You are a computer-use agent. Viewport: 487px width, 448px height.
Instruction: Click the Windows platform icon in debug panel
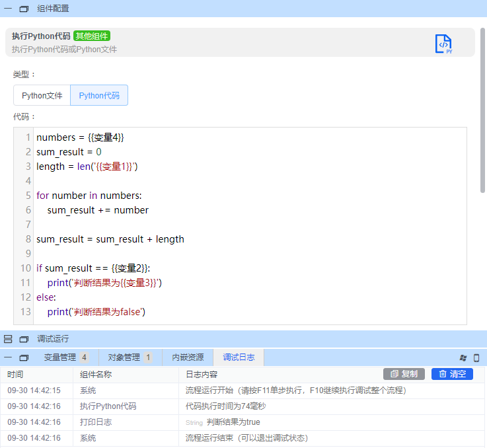click(463, 357)
